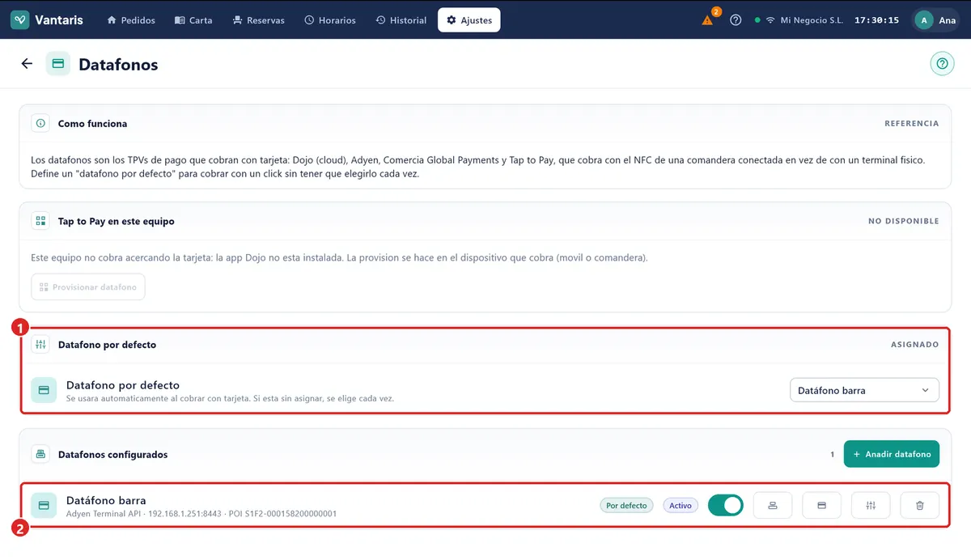Click the REFERENCIA label
The height and width of the screenshot is (560, 971).
tap(911, 124)
